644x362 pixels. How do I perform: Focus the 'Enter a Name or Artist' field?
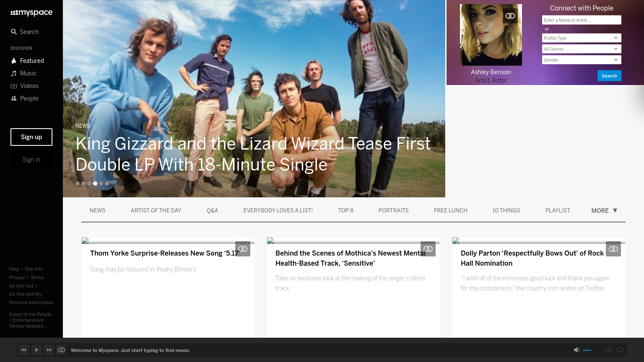pos(582,20)
